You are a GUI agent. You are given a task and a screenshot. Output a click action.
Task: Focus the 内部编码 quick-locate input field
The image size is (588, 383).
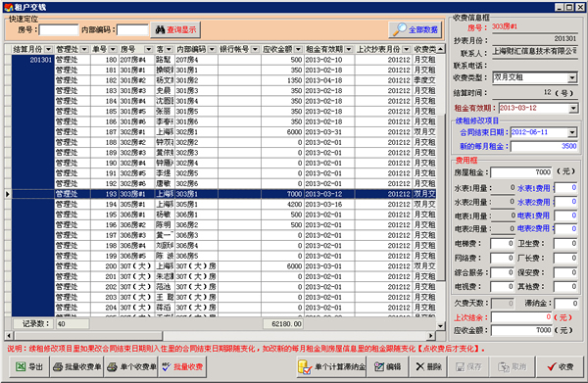pyautogui.click(x=132, y=29)
